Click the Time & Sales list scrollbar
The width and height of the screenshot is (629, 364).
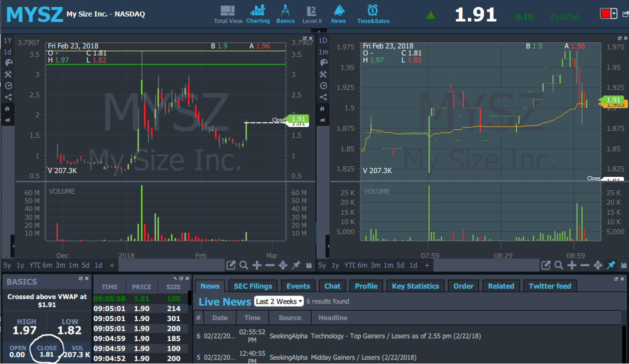[190, 297]
